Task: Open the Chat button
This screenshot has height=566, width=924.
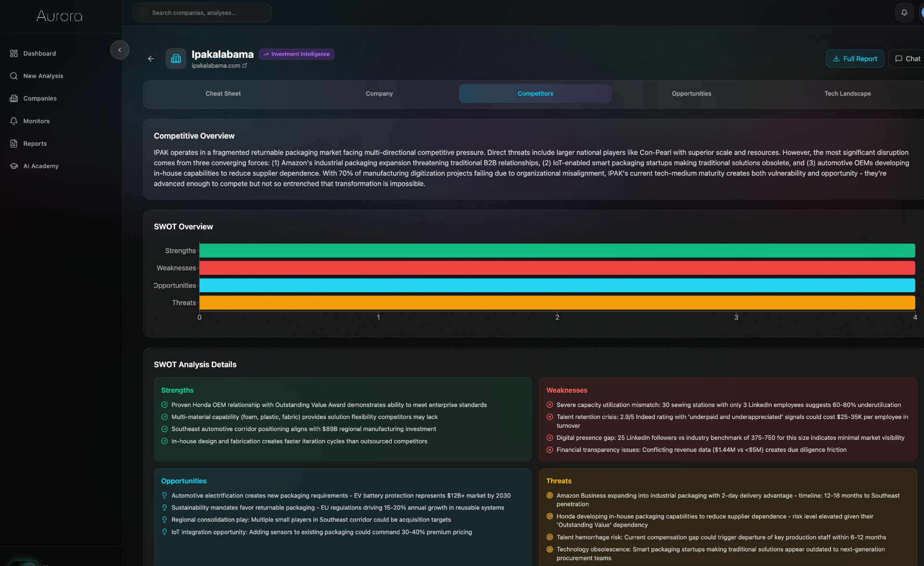Action: 907,59
